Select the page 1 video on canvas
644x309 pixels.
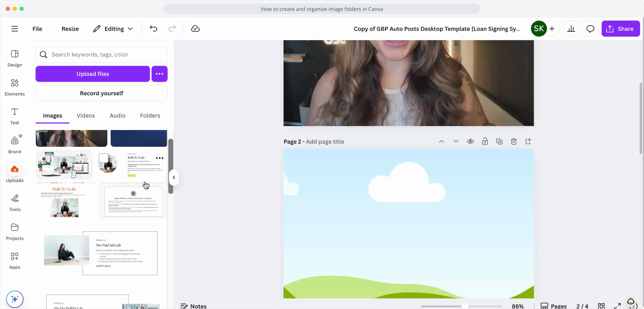point(409,83)
